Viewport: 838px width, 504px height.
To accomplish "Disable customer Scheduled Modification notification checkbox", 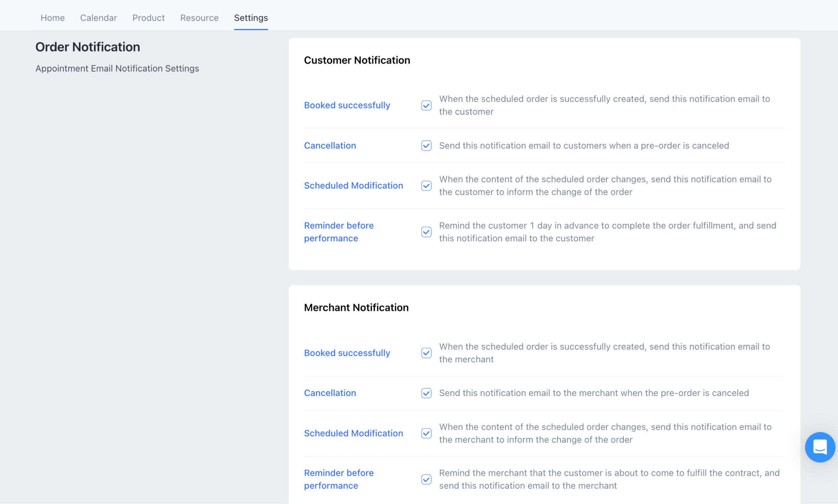I will pyautogui.click(x=426, y=186).
